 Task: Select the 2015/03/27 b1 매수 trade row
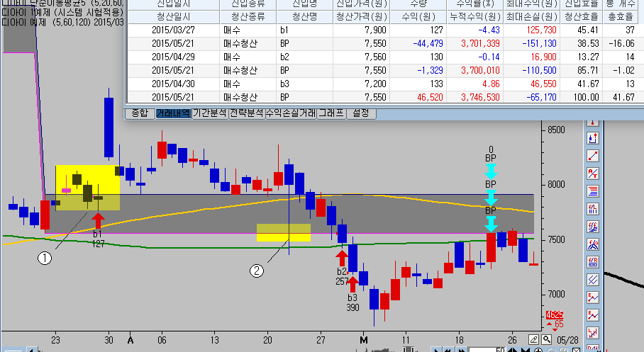pos(384,30)
